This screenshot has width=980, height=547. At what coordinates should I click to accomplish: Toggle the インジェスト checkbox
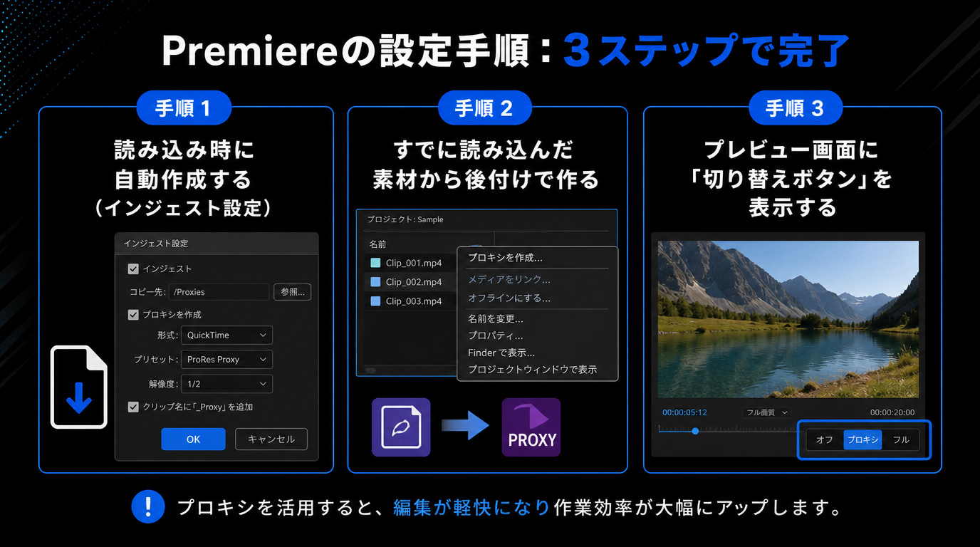[x=133, y=269]
